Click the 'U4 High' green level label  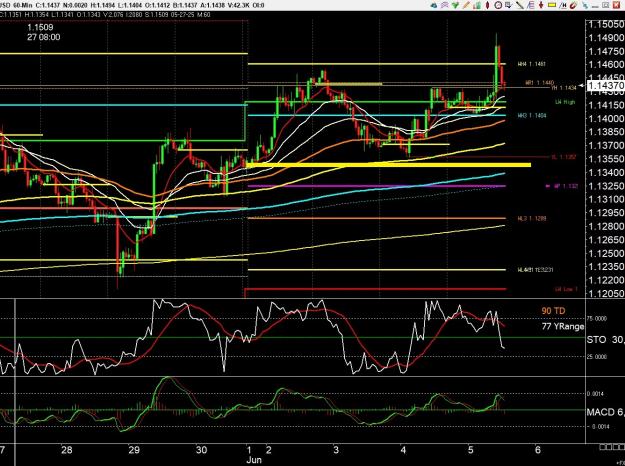pos(565,102)
